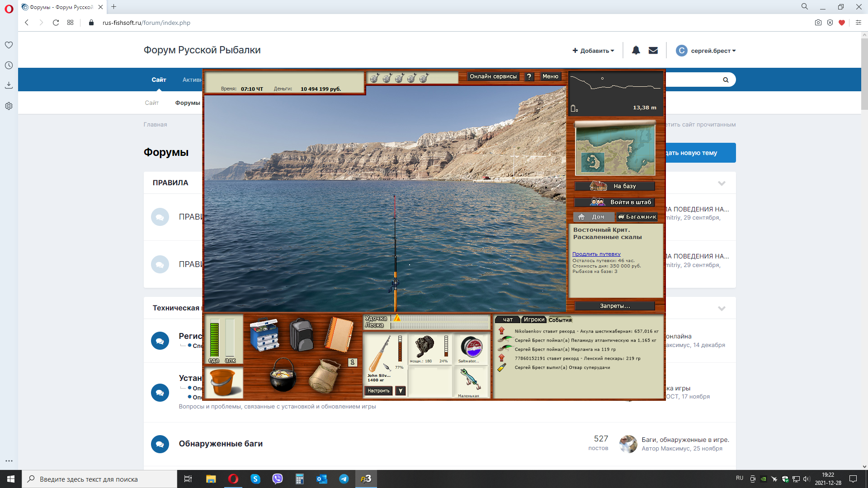Click the Saltwater line spool

471,349
